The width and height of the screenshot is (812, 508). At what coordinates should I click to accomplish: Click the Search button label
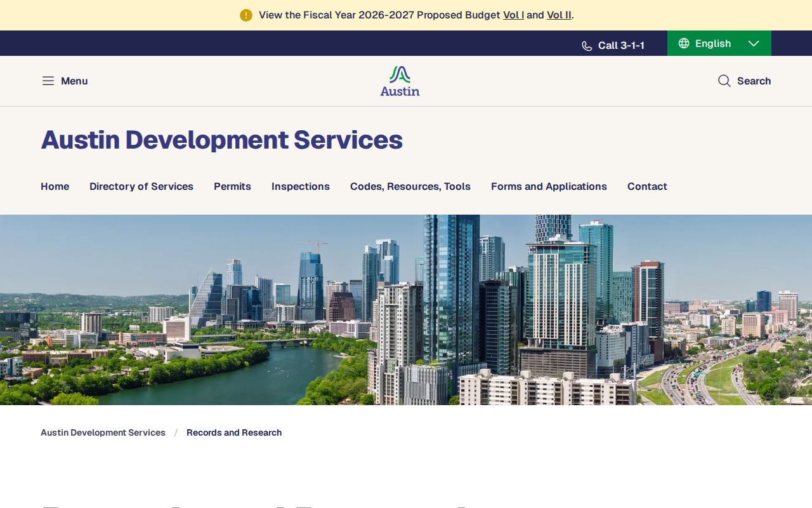pos(754,81)
